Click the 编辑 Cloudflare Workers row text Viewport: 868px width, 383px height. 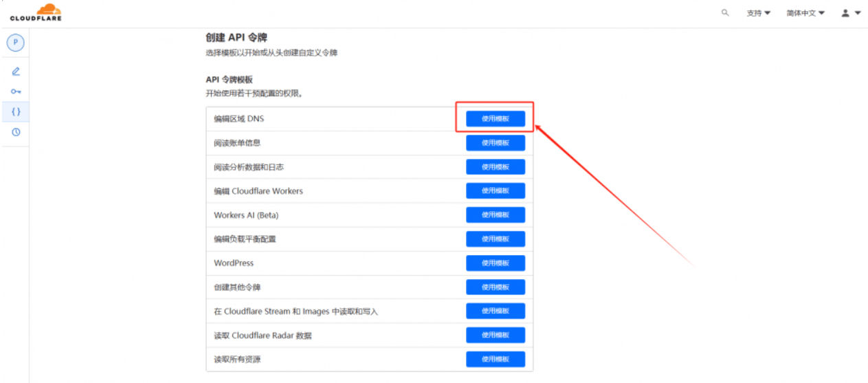tap(258, 191)
